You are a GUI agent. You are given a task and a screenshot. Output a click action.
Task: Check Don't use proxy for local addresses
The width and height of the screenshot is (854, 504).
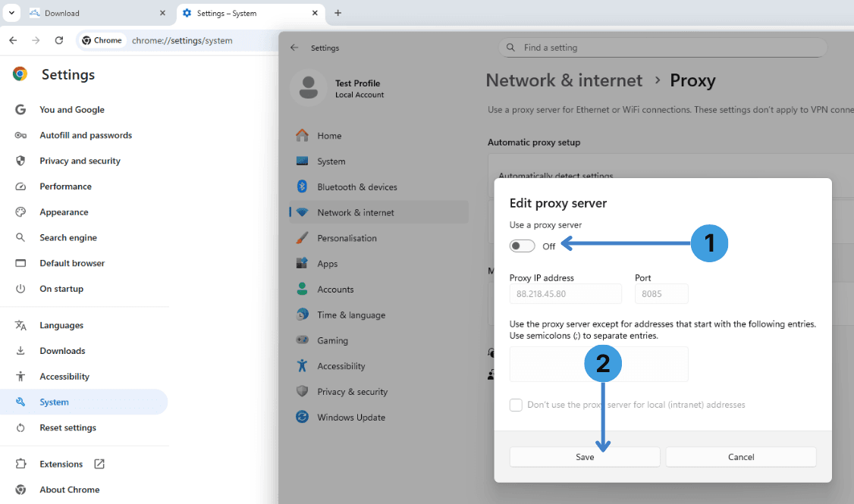(516, 405)
